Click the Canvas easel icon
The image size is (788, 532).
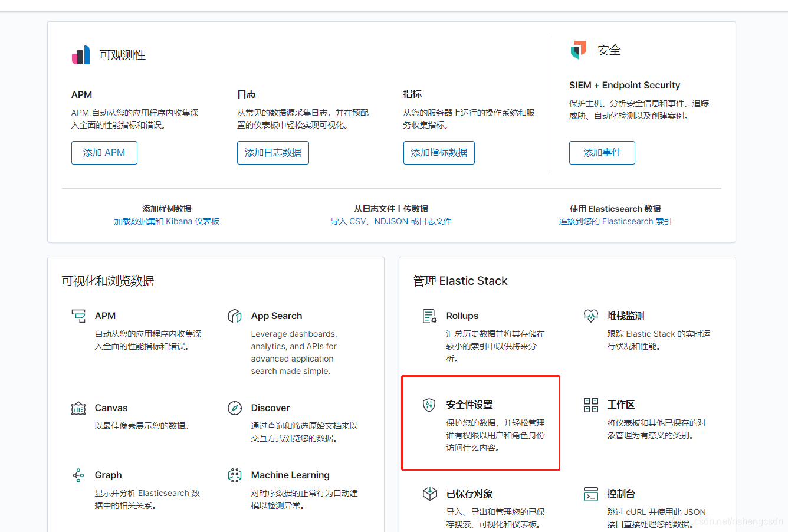[x=78, y=408]
